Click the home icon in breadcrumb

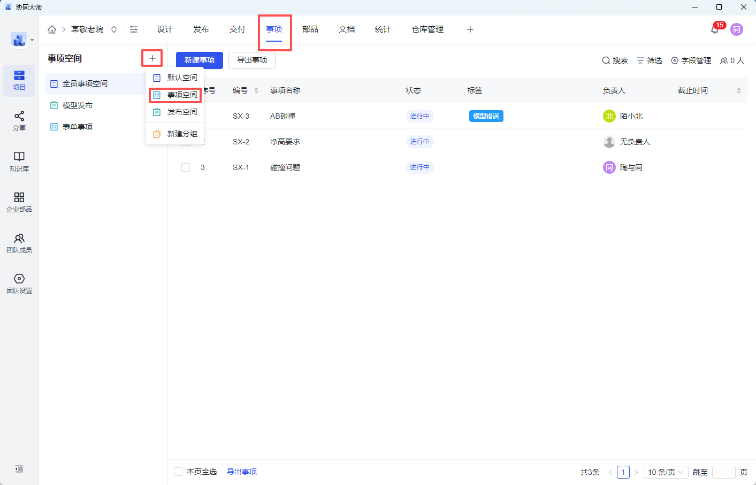pos(52,30)
